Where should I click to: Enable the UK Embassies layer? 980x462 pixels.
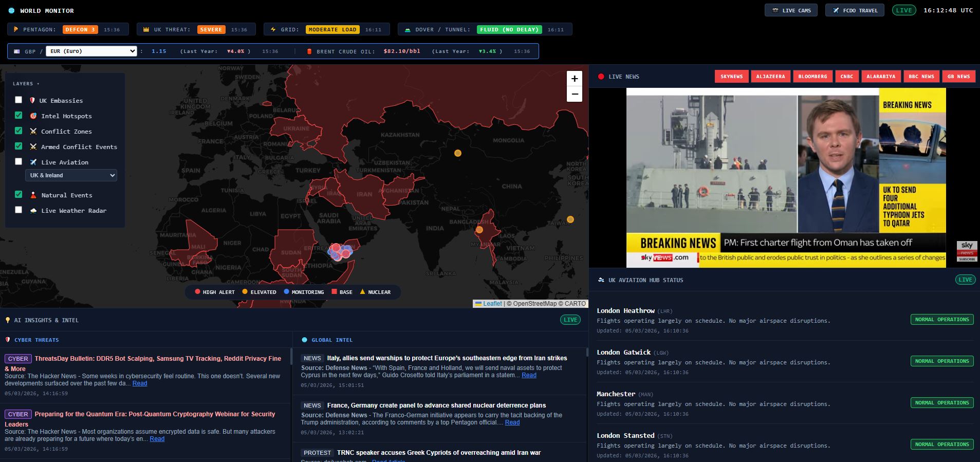pyautogui.click(x=19, y=100)
